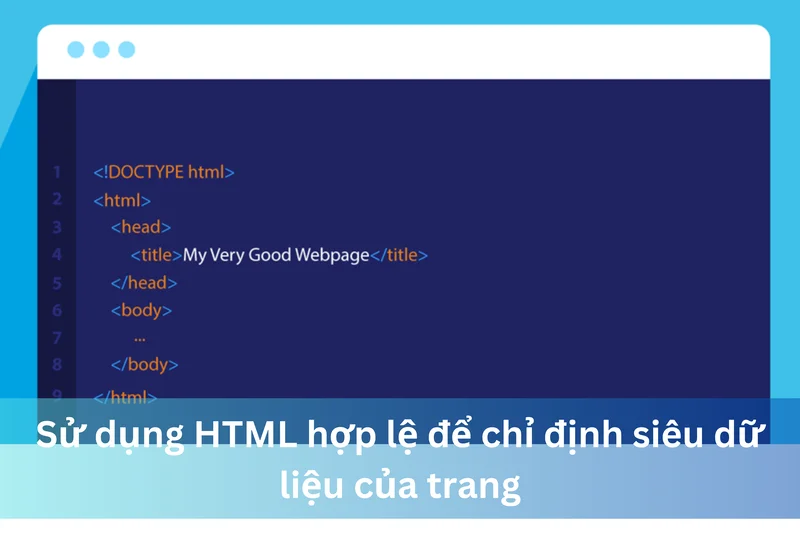Click the opening <title> tag

coord(157,255)
